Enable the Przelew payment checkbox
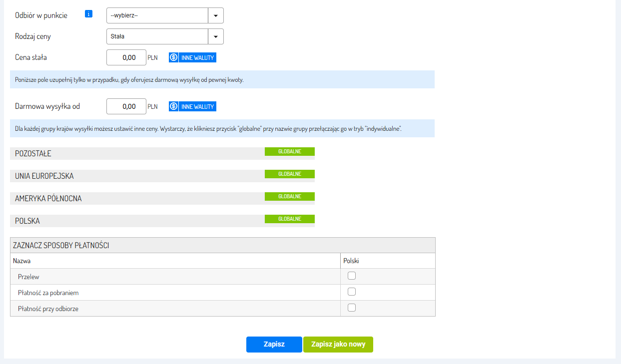The width and height of the screenshot is (621, 364). tap(352, 276)
